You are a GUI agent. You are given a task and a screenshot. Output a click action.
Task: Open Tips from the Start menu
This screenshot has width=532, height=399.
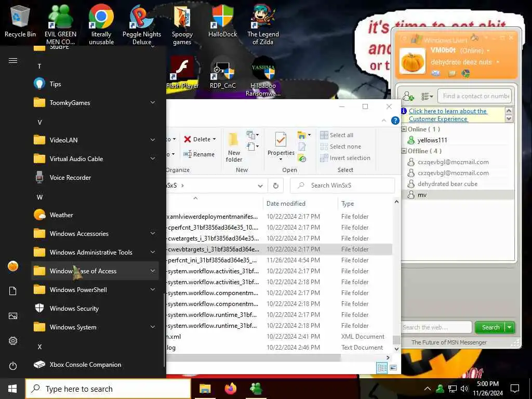click(x=95, y=84)
